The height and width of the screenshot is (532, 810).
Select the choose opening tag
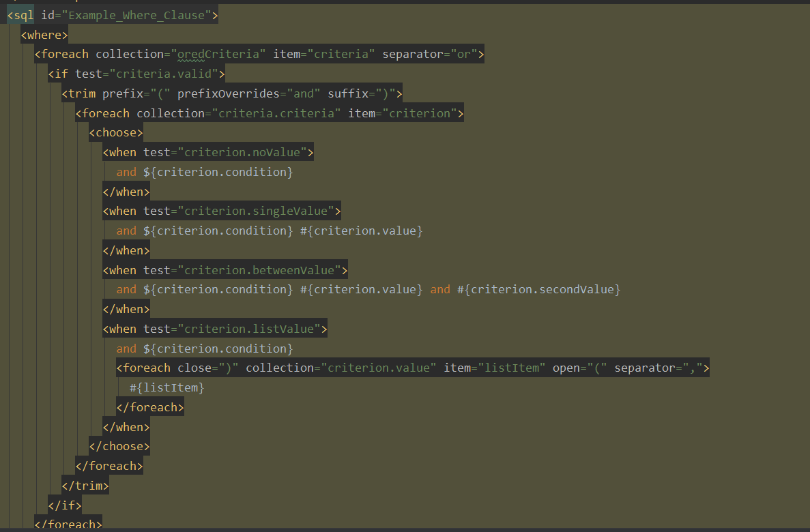115,132
